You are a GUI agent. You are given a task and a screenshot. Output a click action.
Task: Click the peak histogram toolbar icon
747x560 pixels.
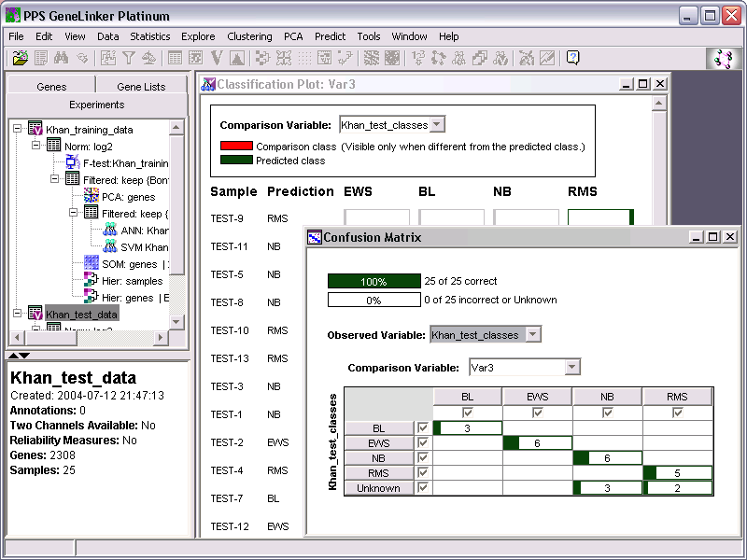click(237, 58)
